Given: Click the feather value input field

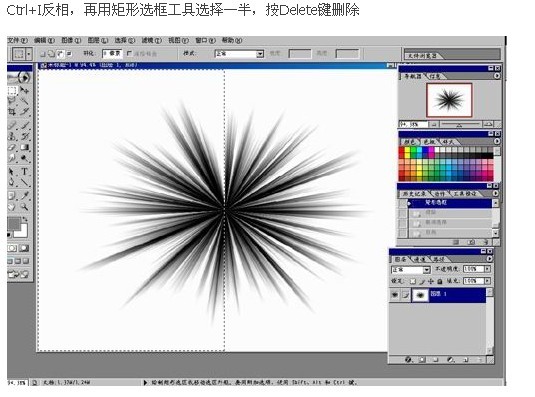Looking at the screenshot, I should (x=112, y=54).
